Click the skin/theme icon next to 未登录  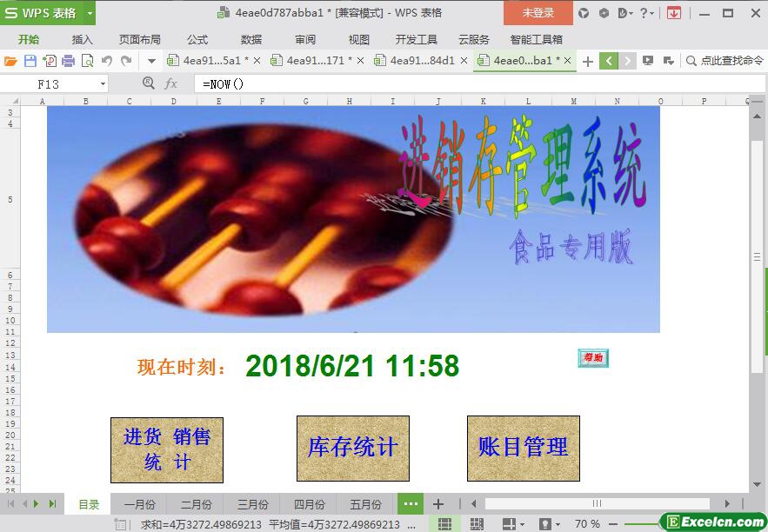584,13
